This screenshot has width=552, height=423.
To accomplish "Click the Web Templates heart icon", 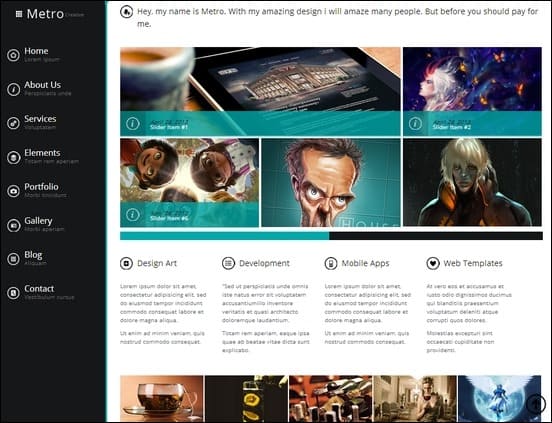I will [433, 263].
